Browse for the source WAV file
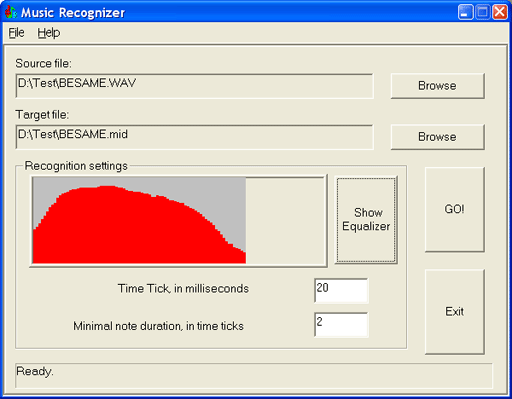This screenshot has height=399, width=512. coord(437,86)
